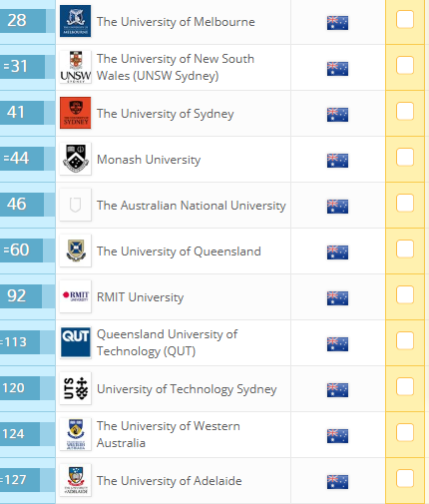Tick the checkbox for University of Adelaide
Screen dimensions: 429x504
pos(405,478)
